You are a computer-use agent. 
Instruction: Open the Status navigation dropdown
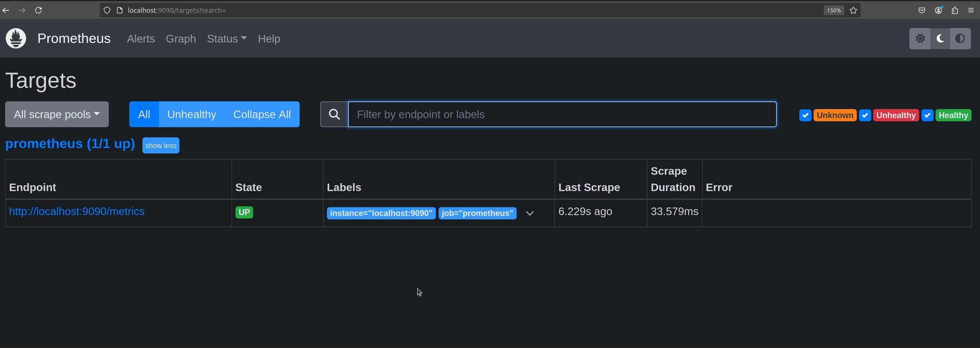click(x=227, y=39)
